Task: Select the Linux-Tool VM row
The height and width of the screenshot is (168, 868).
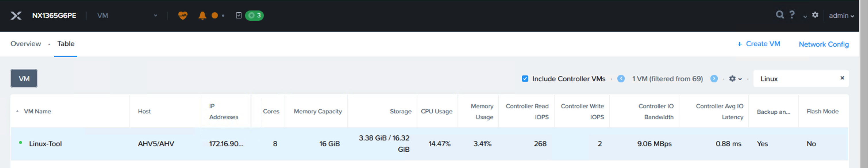Action: pyautogui.click(x=429, y=144)
